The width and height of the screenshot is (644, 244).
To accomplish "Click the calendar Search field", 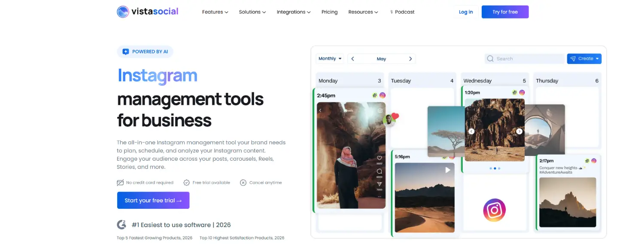I will 524,58.
